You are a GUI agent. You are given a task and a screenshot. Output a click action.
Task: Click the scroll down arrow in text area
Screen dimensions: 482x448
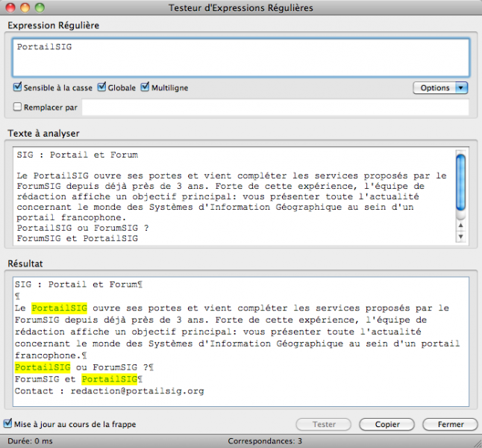click(460, 237)
